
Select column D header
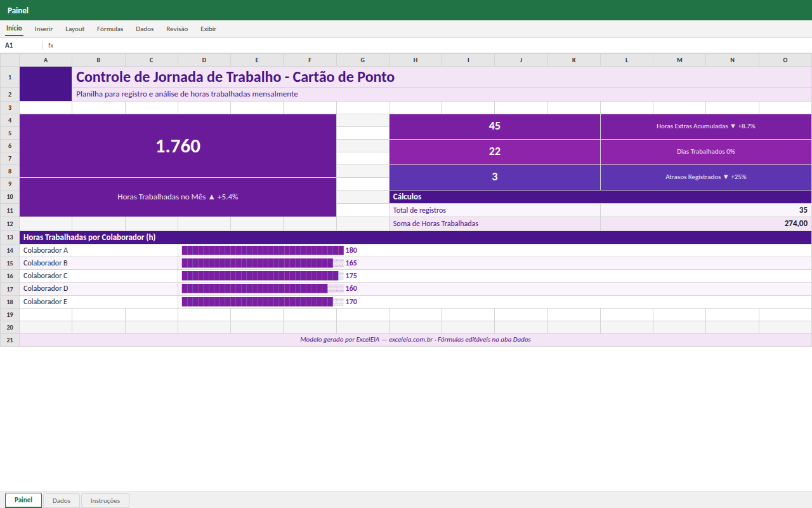pos(204,60)
